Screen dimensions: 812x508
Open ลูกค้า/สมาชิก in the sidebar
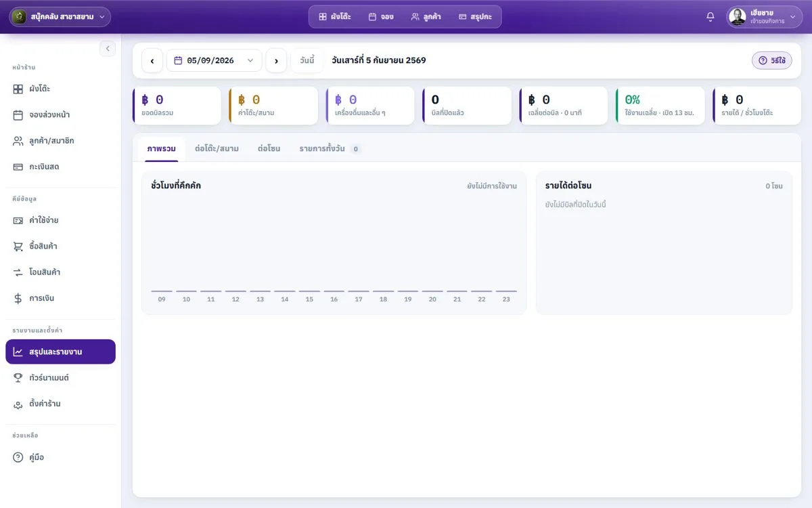[x=60, y=141]
